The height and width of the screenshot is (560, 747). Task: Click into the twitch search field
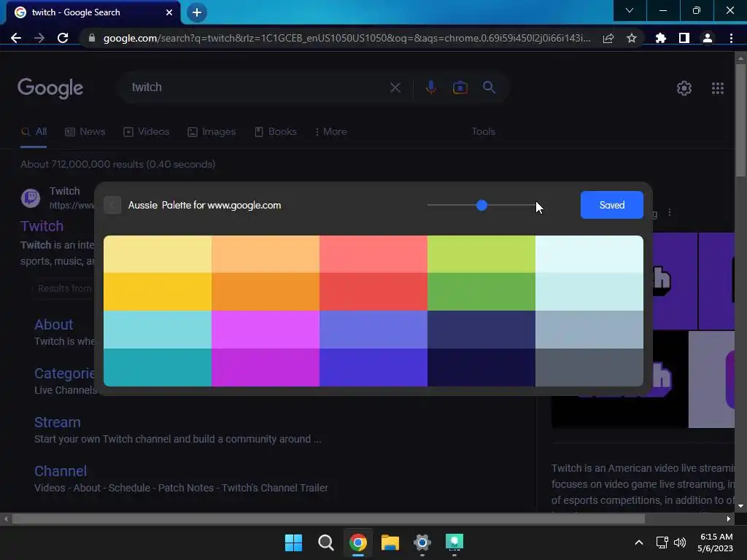[258, 87]
